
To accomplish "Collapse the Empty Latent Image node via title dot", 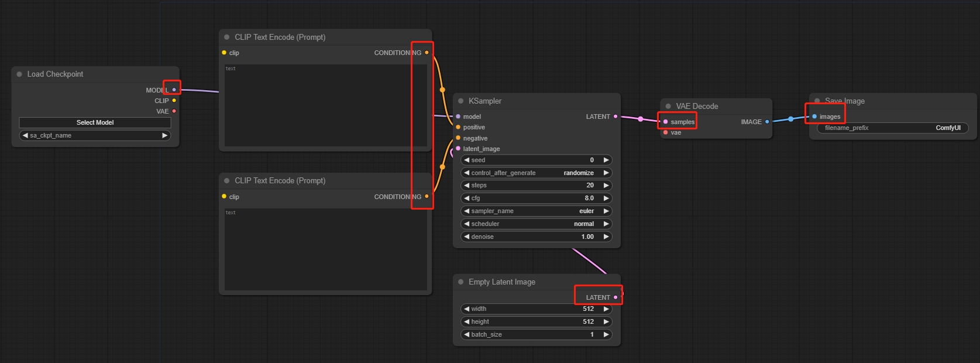I will (x=461, y=282).
